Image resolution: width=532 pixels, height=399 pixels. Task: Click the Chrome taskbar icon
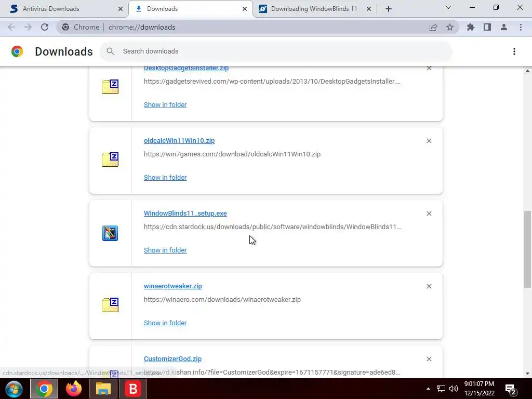point(44,389)
